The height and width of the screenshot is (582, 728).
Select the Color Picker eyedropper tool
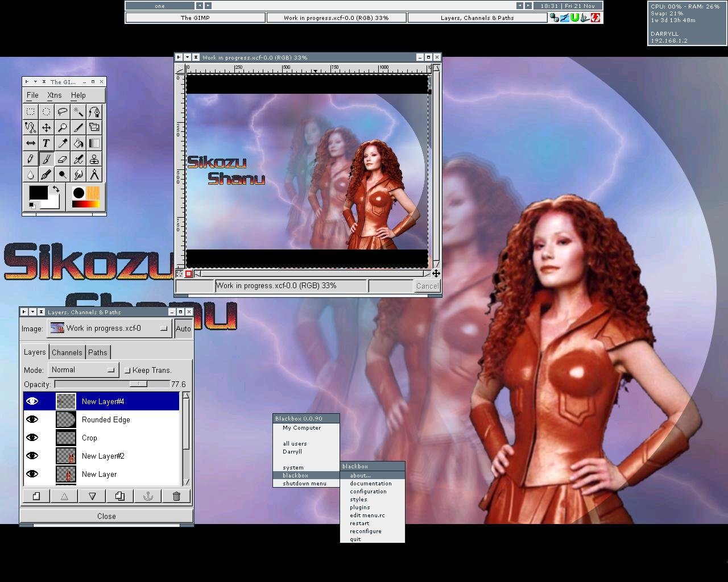coord(63,143)
